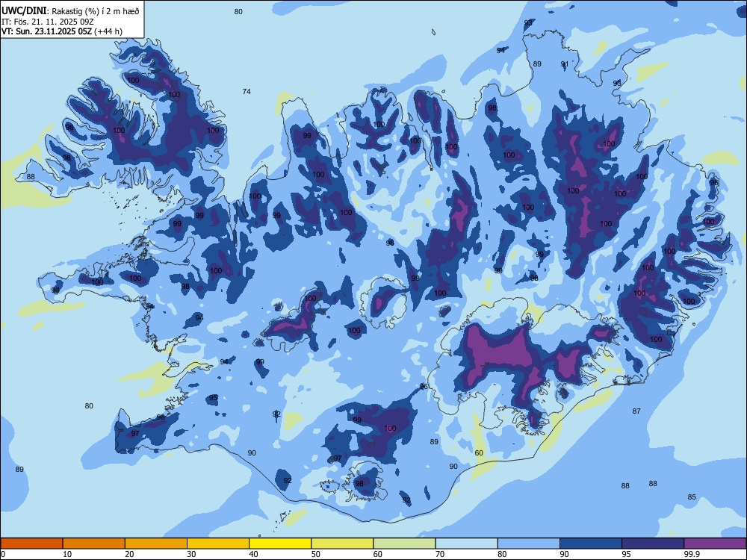Image resolution: width=747 pixels, height=560 pixels.
Task: Pick the dark blue 90–95 legend swatch
Action: coord(591,544)
